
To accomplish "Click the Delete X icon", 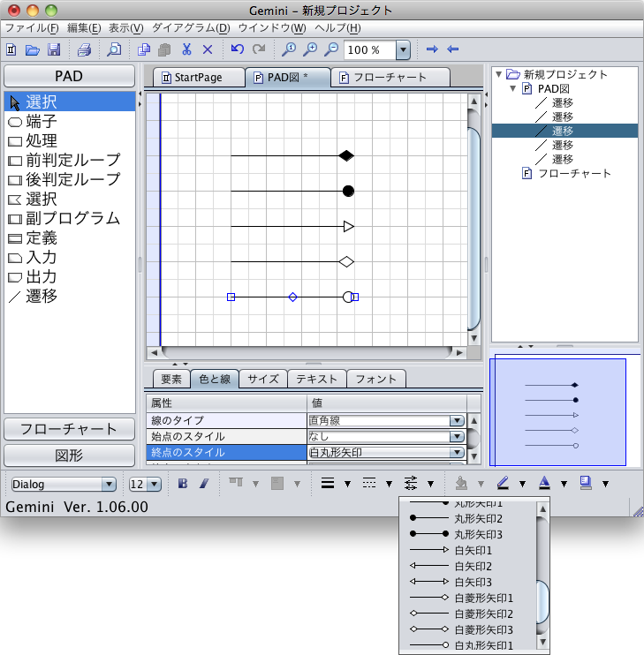I will 208,49.
